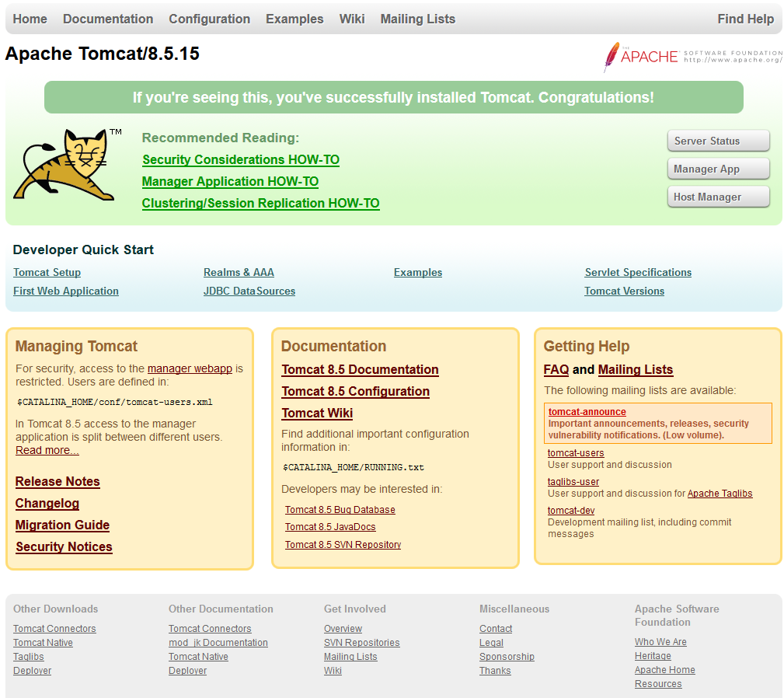
Task: Open Legal link under Miscellaneous
Action: tap(491, 643)
